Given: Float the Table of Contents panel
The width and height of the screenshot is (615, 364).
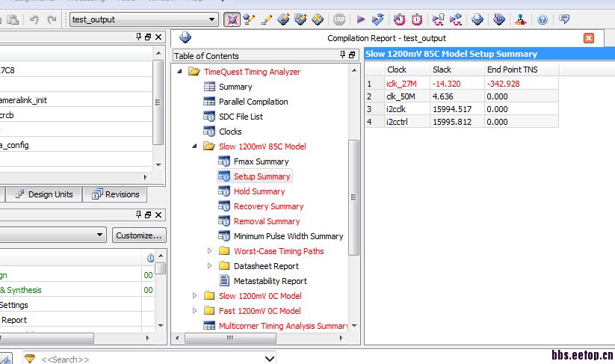Looking at the screenshot, I should (x=353, y=55).
